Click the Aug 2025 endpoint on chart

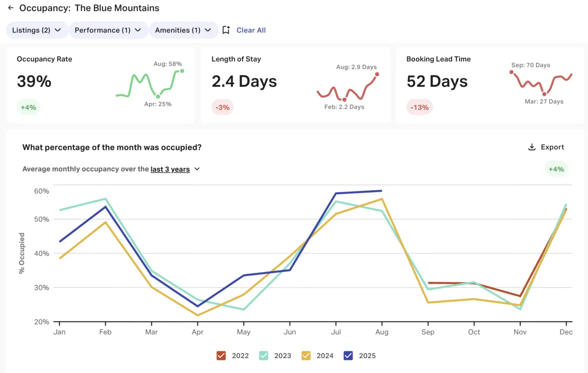point(381,191)
